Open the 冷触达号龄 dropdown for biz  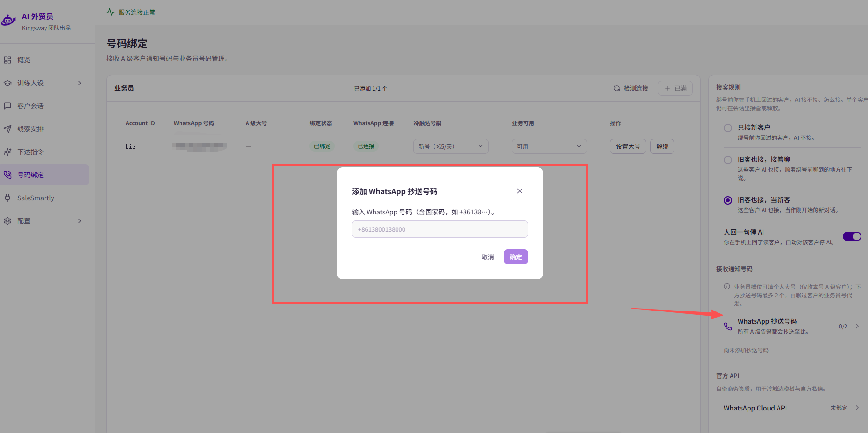tap(451, 146)
